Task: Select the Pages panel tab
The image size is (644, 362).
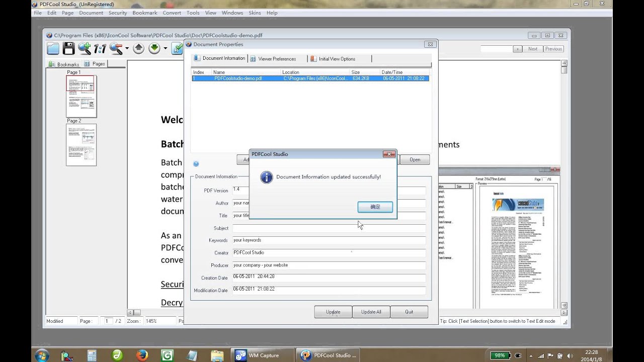Action: (x=95, y=64)
